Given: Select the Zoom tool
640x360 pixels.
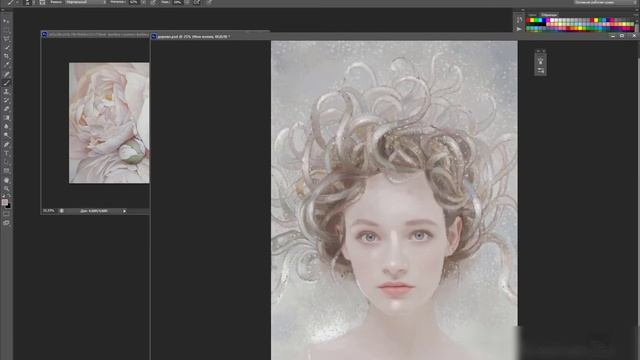Looking at the screenshot, I should click(x=6, y=189).
